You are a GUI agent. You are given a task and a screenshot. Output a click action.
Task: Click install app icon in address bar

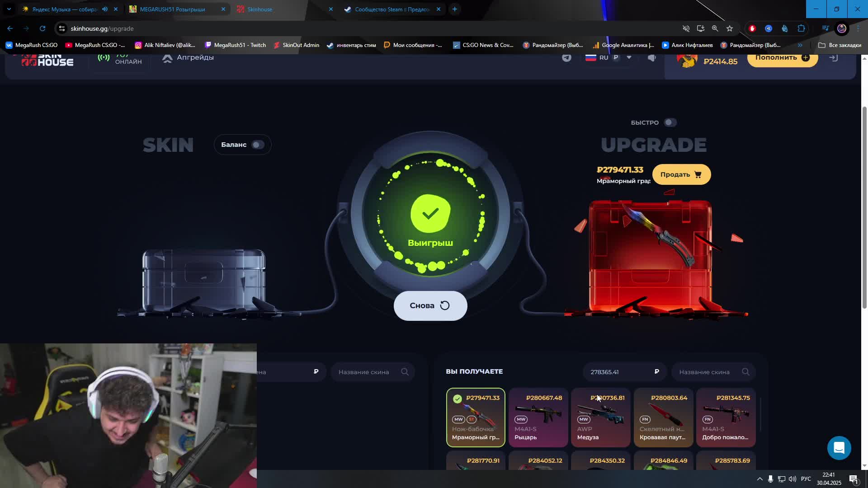(700, 28)
